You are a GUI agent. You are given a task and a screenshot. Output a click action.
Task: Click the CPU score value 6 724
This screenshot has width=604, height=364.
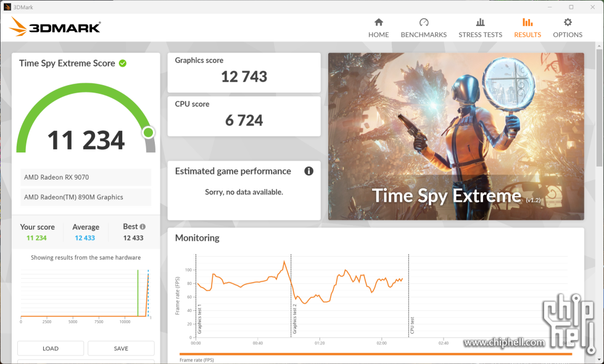pos(244,120)
